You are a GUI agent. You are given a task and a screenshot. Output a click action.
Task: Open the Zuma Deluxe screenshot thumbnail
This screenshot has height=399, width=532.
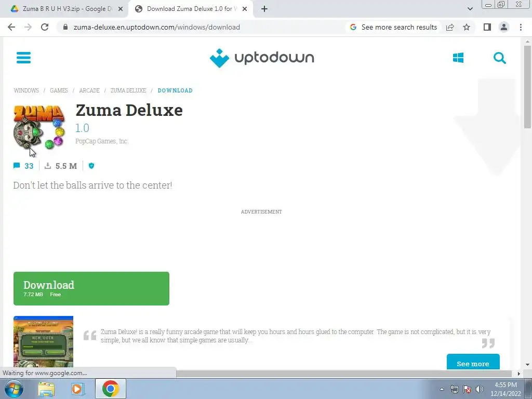(43, 342)
